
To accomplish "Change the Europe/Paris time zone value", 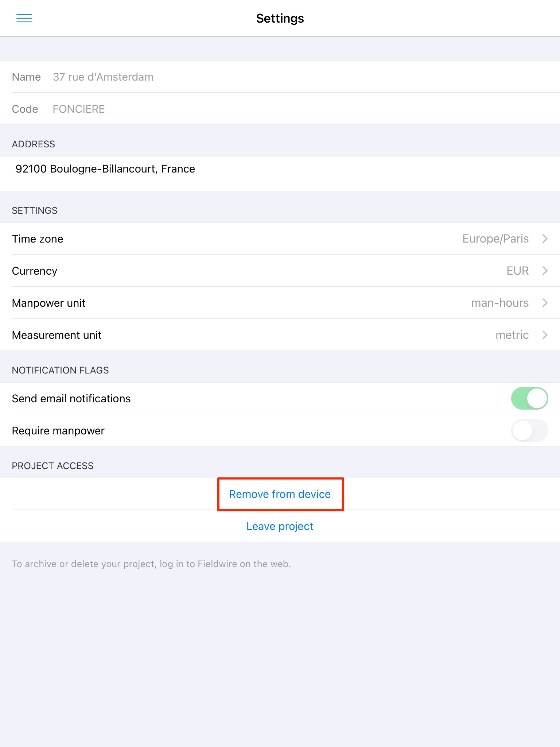I will pos(495,239).
